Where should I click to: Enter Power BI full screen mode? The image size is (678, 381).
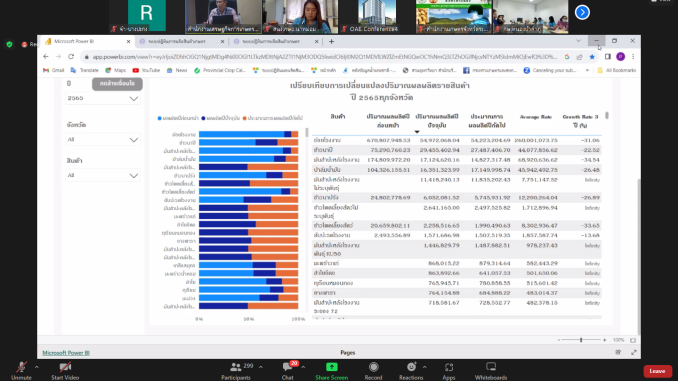tap(633, 352)
